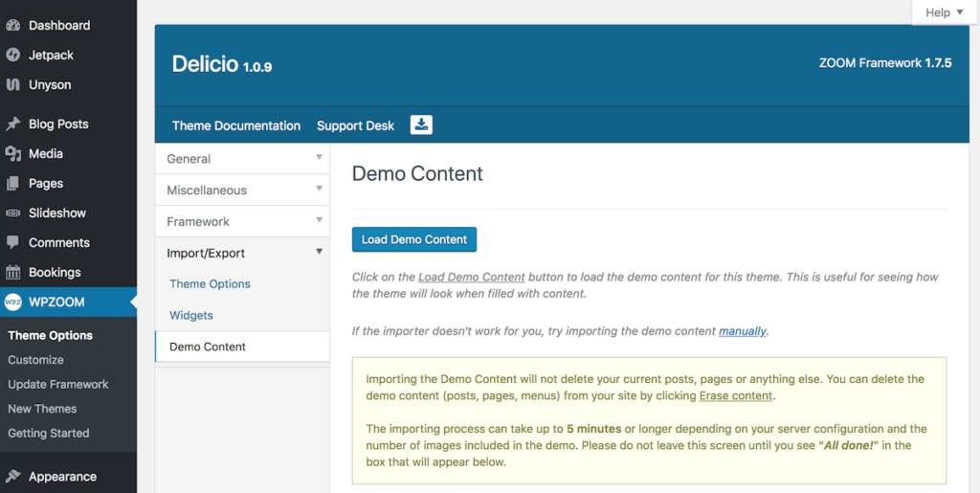
Task: Expand the General section arrow
Action: click(319, 157)
